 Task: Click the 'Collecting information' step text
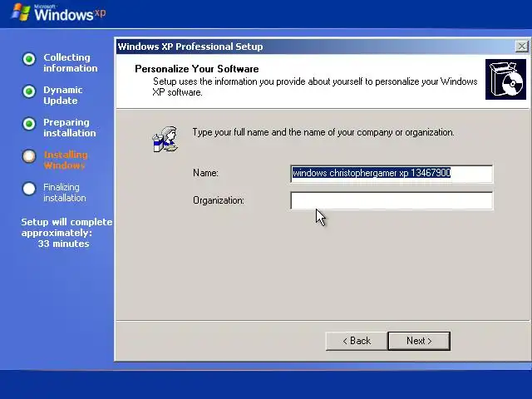click(x=70, y=63)
